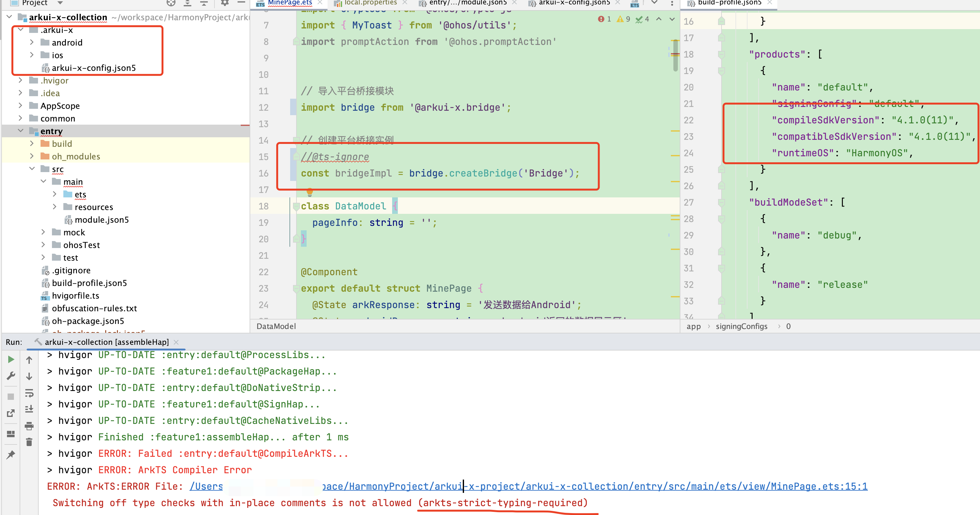Image resolution: width=980 pixels, height=515 pixels.
Task: Navigate to next problem with the down arrow
Action: (x=672, y=19)
